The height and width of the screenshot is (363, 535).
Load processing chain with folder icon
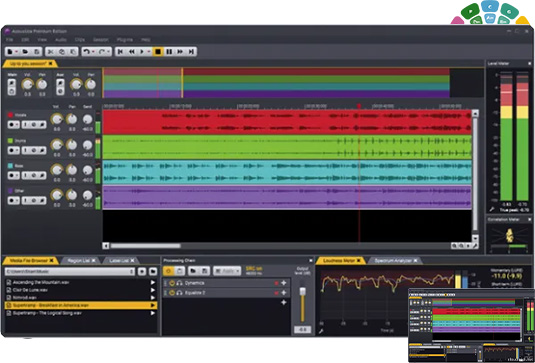pyautogui.click(x=192, y=271)
